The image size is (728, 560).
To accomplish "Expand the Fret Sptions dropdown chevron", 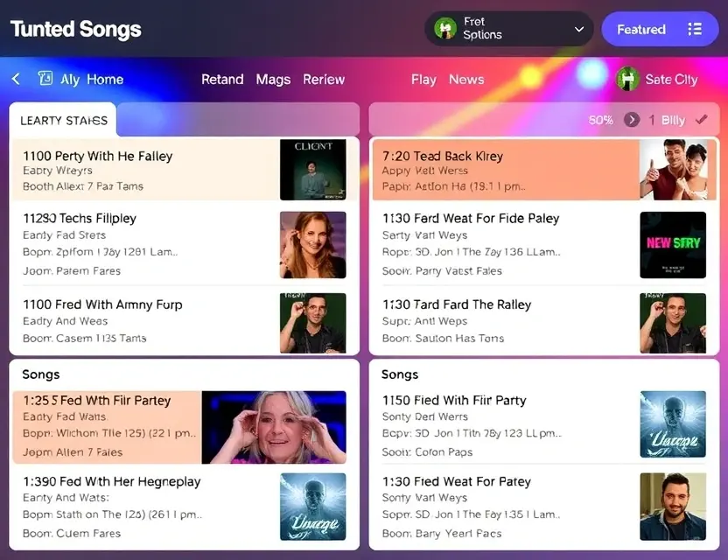I will tap(579, 29).
